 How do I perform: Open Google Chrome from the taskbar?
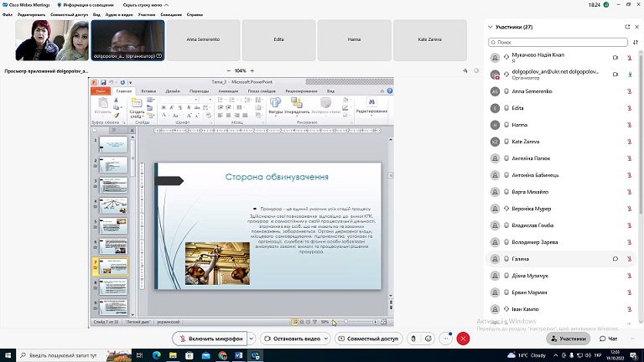(x=222, y=355)
